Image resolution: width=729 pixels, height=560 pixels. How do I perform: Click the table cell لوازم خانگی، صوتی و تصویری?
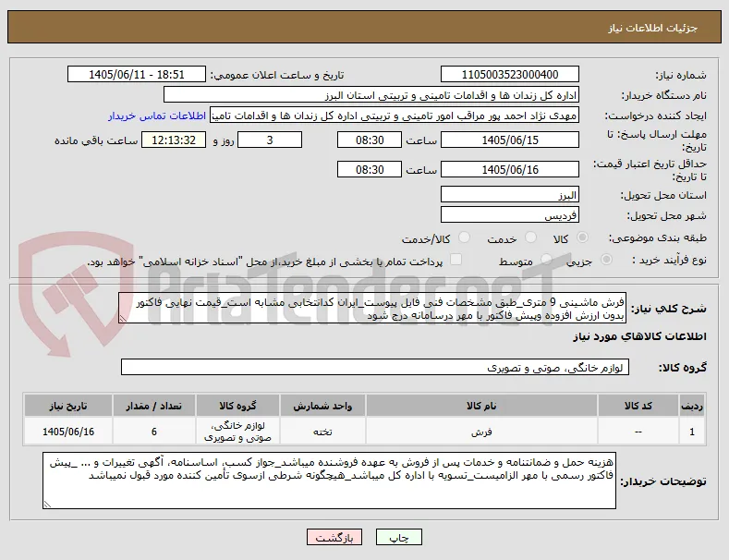pyautogui.click(x=237, y=432)
